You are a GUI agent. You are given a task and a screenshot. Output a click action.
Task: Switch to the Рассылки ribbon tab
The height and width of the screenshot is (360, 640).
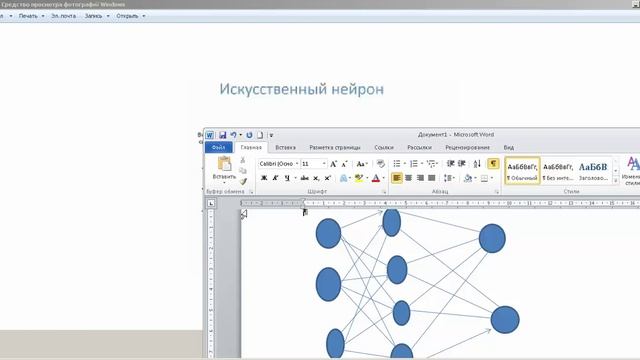[419, 147]
